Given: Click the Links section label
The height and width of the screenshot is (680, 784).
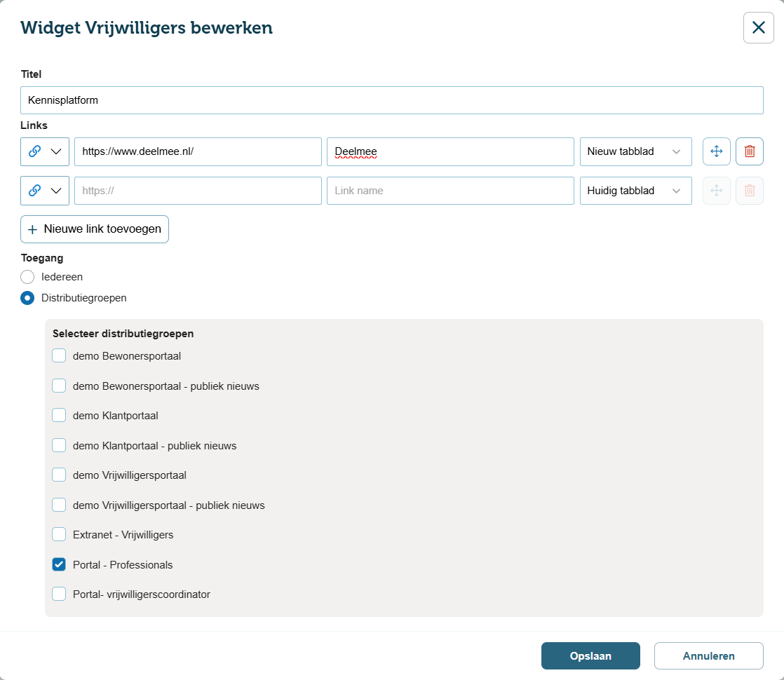Looking at the screenshot, I should [x=34, y=125].
